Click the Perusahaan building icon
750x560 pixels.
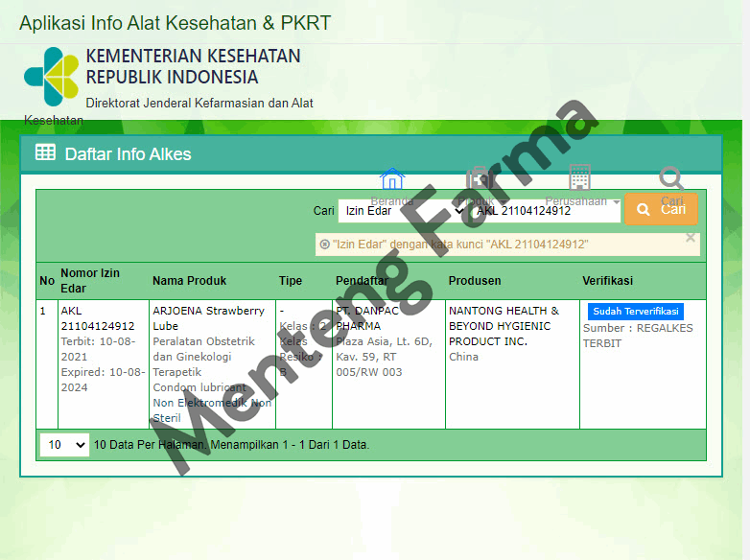(x=578, y=177)
